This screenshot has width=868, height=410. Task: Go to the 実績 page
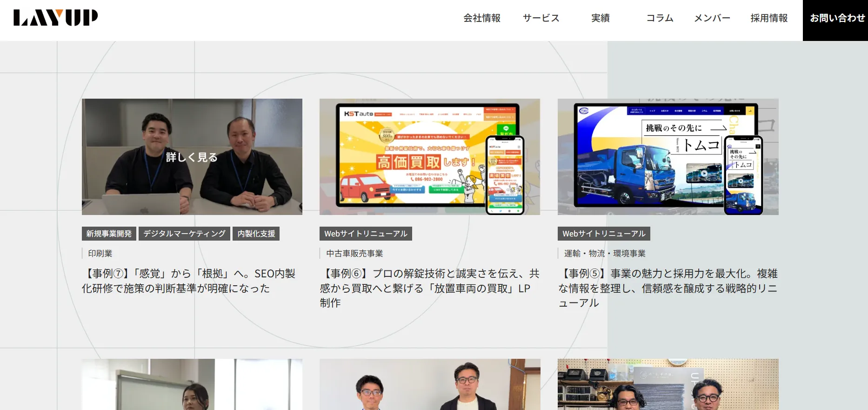[x=601, y=18]
